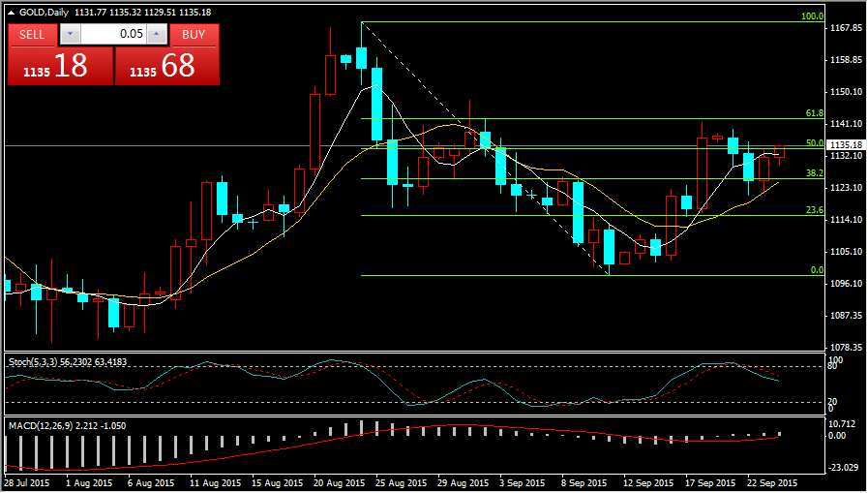The image size is (868, 493).
Task: Decrease lot volume with down arrow
Action: 70,34
